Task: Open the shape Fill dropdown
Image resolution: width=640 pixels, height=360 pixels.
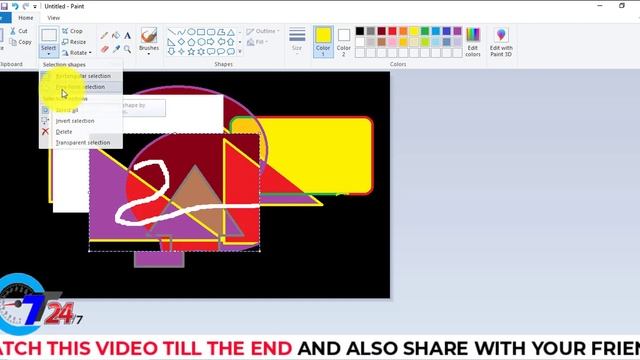Action: [x=258, y=42]
